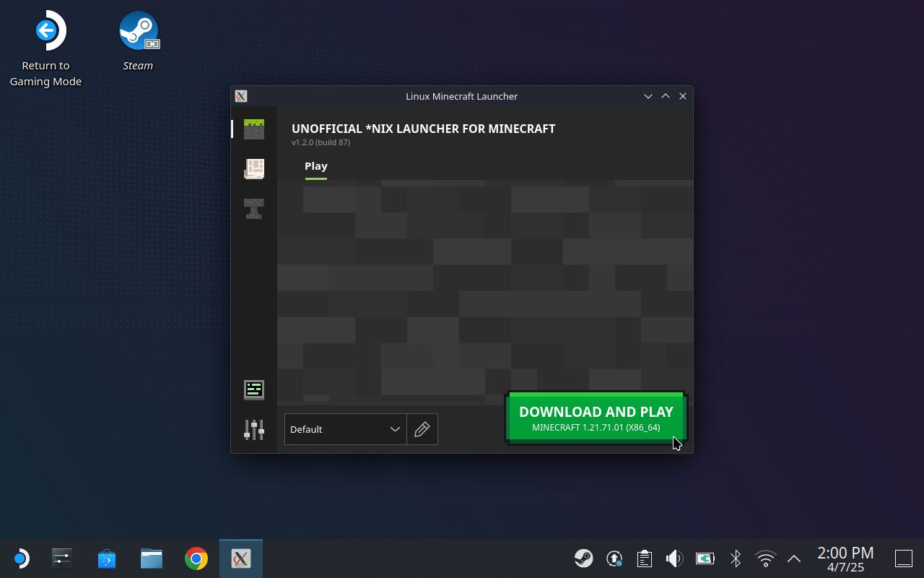Launch Google Chrome from the taskbar

click(196, 558)
